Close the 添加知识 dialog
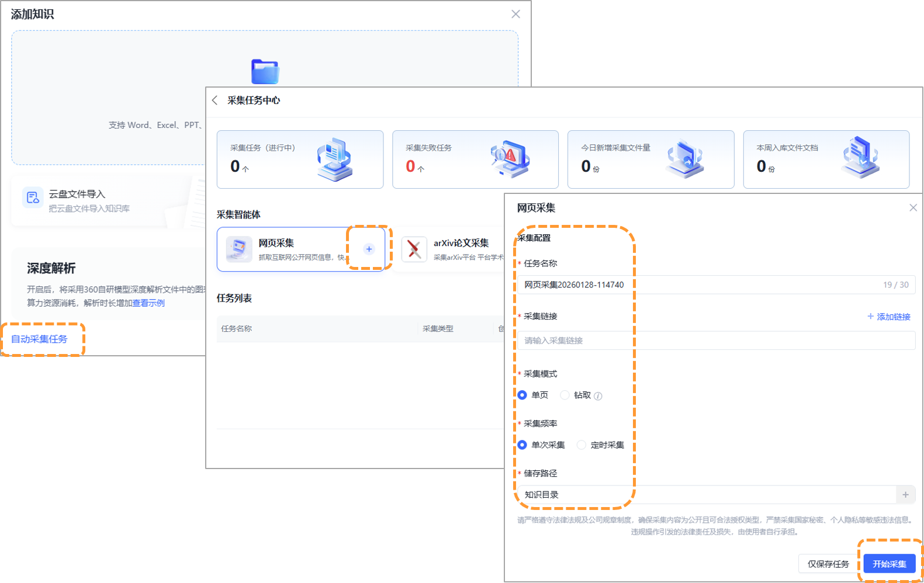The width and height of the screenshot is (924, 583). [x=515, y=14]
